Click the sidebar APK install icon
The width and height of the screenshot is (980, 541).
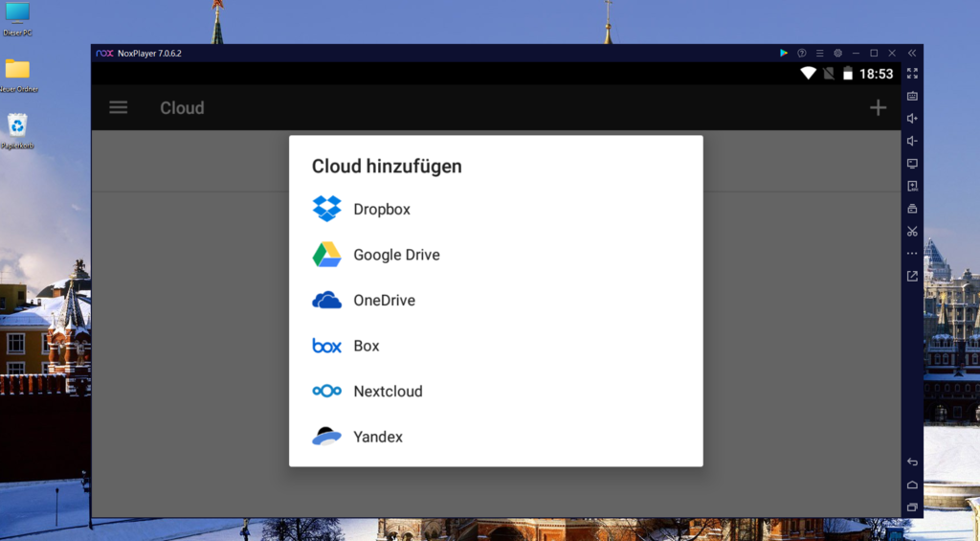point(912,186)
